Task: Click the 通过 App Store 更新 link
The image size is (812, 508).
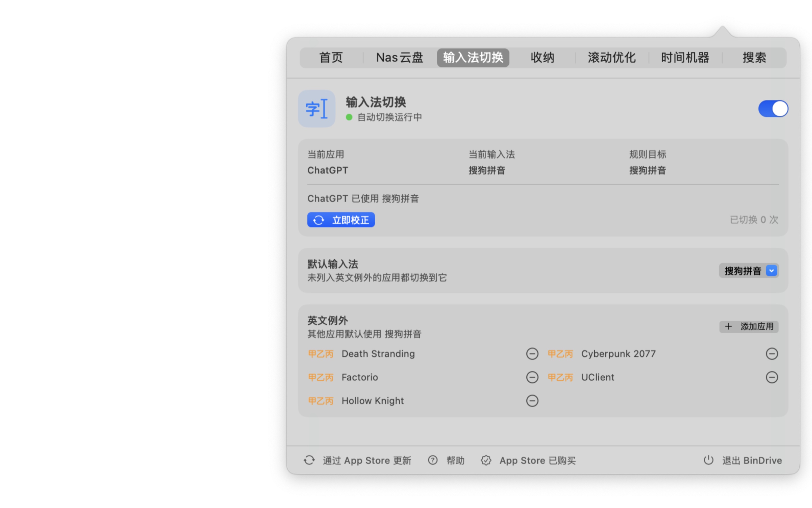Action: pos(357,460)
